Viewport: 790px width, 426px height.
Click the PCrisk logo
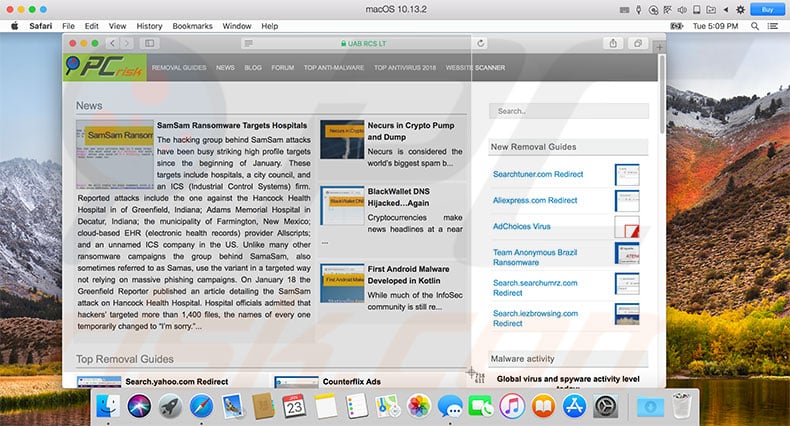point(105,67)
